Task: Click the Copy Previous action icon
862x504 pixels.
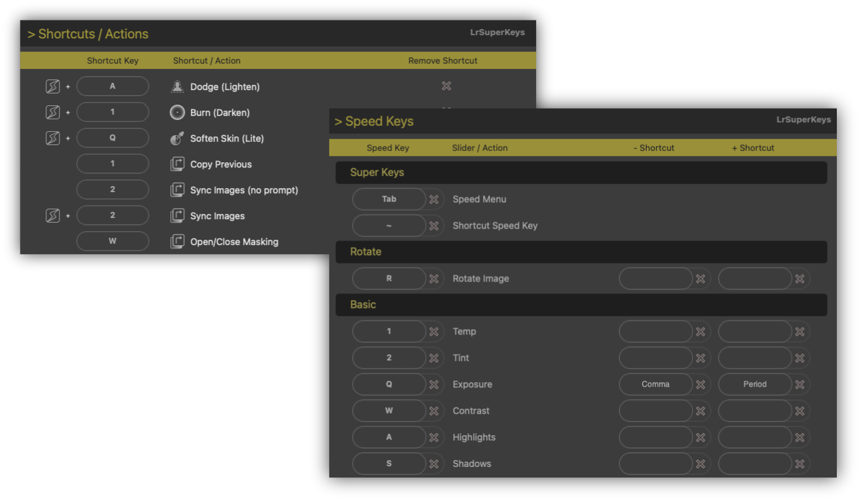Action: pyautogui.click(x=177, y=164)
